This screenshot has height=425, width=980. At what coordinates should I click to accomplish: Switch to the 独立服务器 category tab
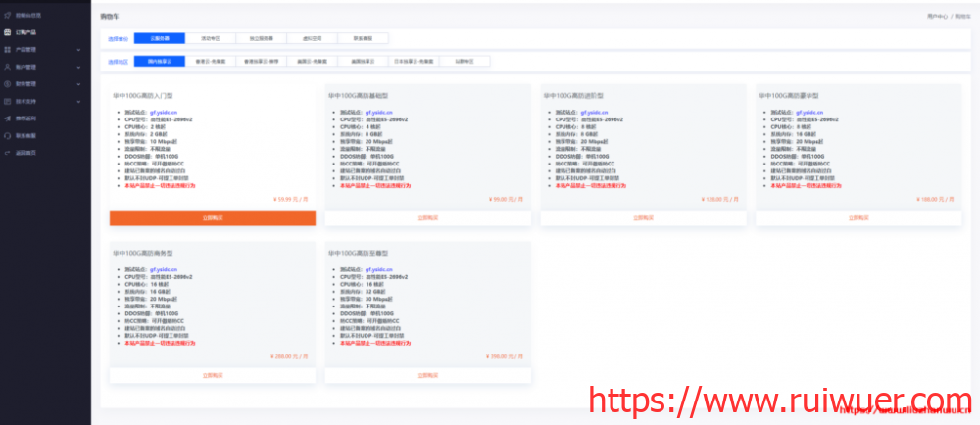tap(262, 38)
